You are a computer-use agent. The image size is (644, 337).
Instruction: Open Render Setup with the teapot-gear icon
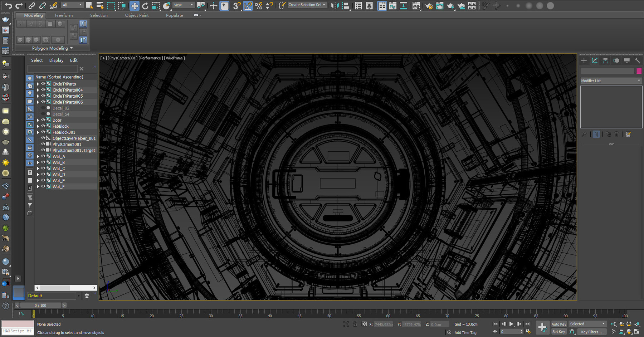coord(429,5)
